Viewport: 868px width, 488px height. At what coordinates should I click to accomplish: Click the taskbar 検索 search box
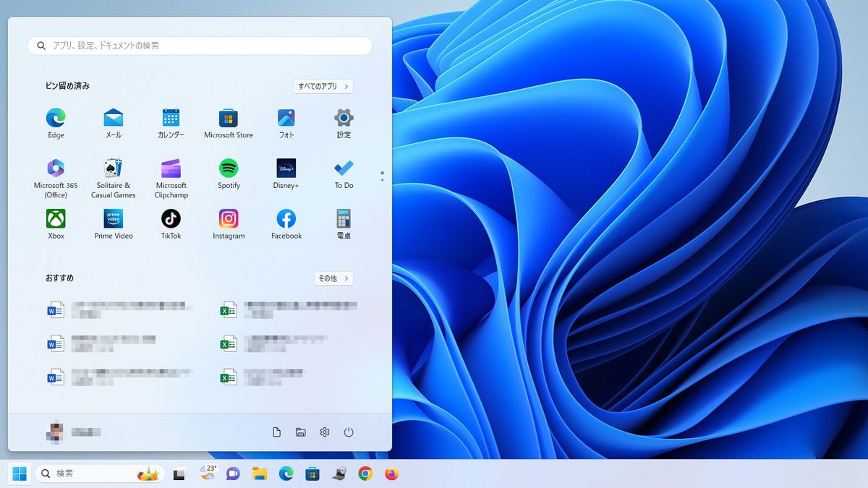pos(100,474)
